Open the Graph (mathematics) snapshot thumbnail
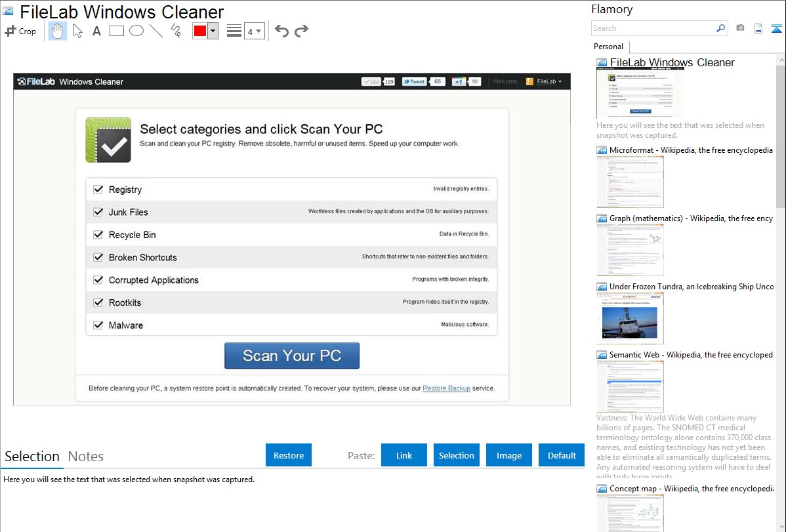This screenshot has height=532, width=786. coord(630,250)
